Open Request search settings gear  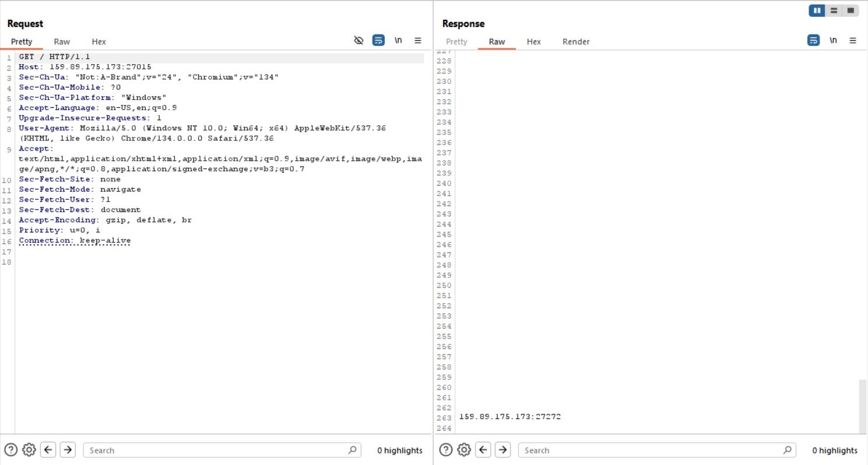click(29, 450)
